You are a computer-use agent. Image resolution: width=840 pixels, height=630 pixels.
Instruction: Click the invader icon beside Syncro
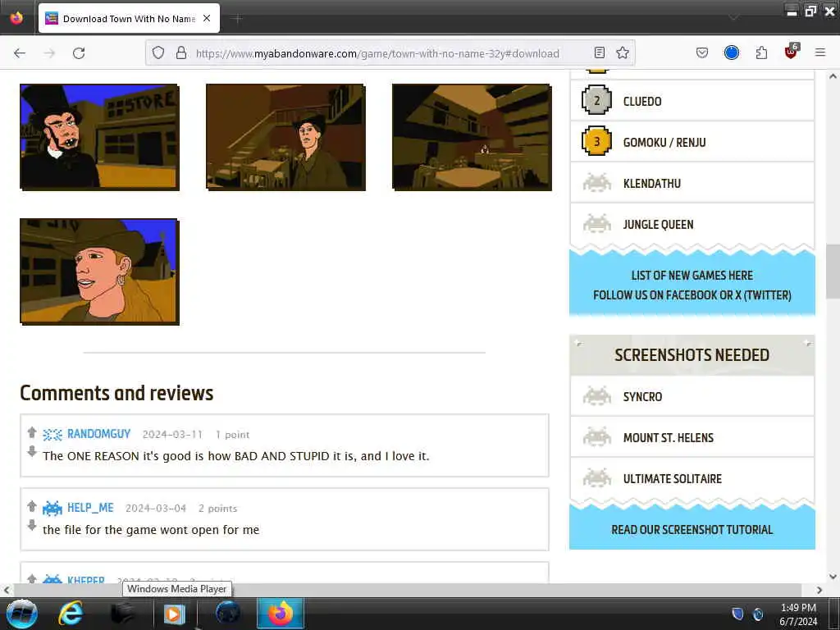597,396
